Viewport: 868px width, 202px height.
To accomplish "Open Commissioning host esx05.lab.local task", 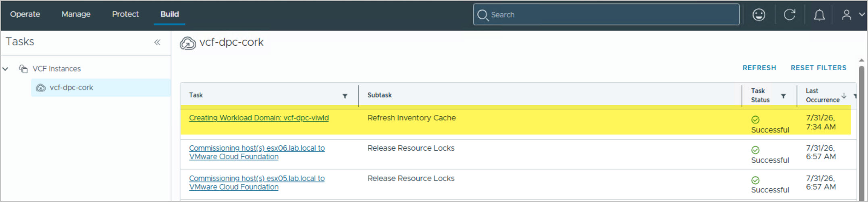I will pyautogui.click(x=257, y=183).
